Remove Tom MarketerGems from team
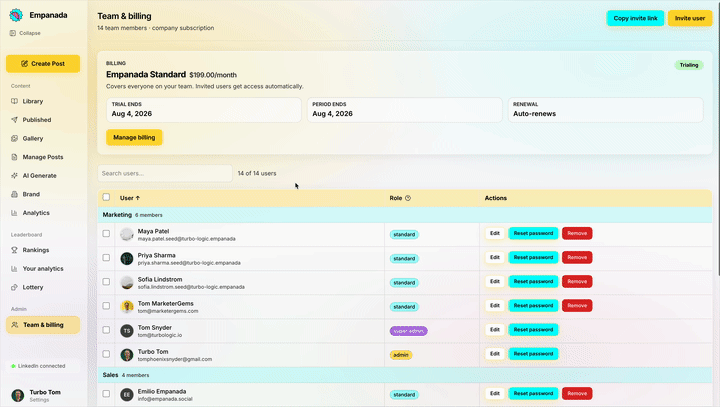 click(577, 305)
